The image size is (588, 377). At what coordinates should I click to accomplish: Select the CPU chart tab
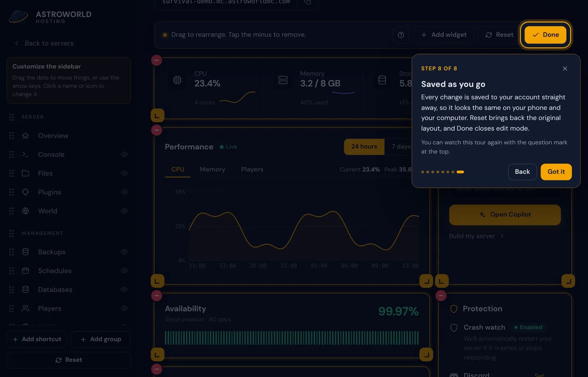(178, 170)
